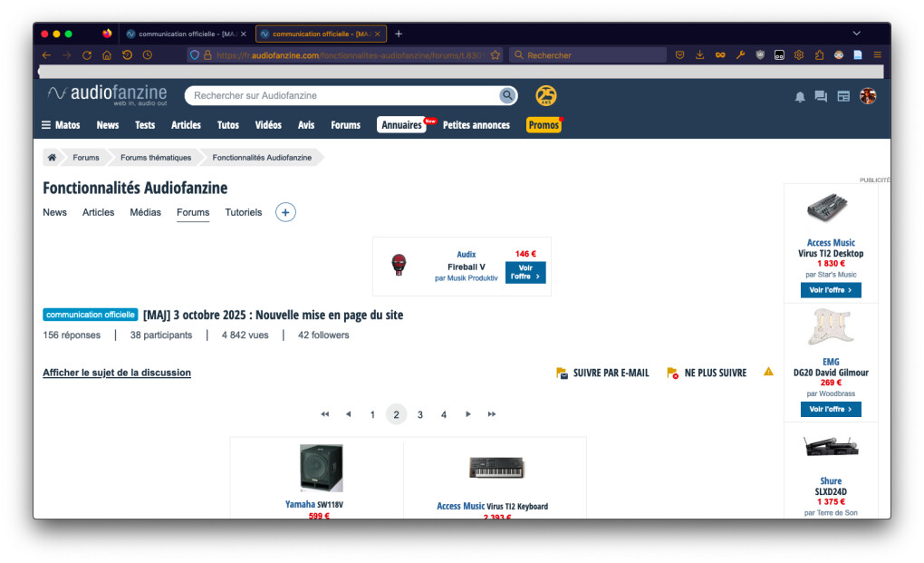Click the Yamaha SW118V subwoofer thumbnail
The image size is (924, 563).
coord(322,469)
